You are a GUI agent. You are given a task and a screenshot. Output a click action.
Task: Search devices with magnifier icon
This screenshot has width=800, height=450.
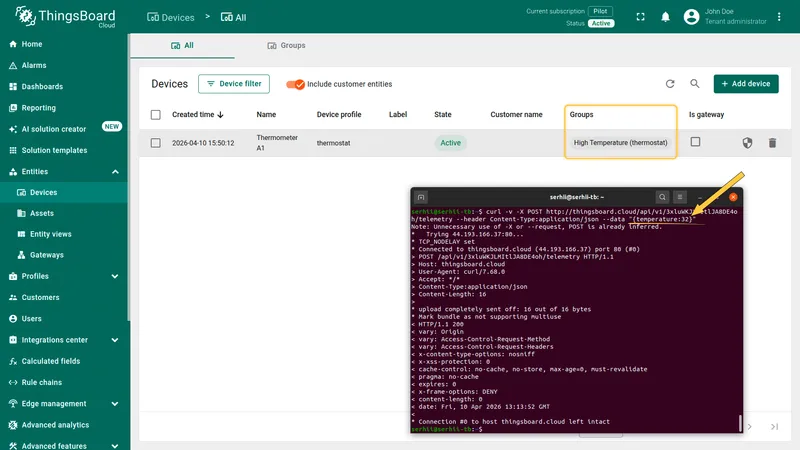(x=694, y=84)
